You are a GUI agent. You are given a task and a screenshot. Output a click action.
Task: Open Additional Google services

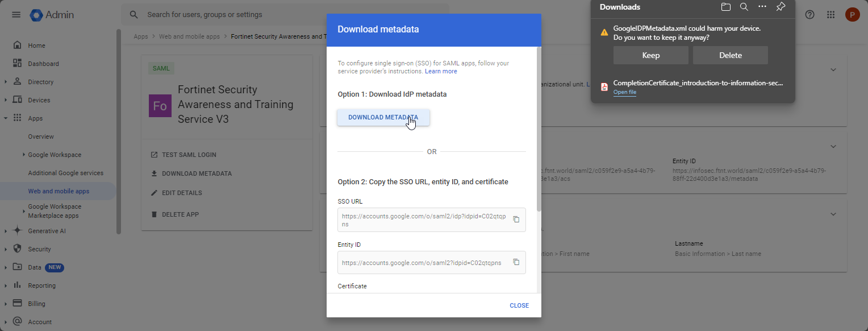pos(66,173)
